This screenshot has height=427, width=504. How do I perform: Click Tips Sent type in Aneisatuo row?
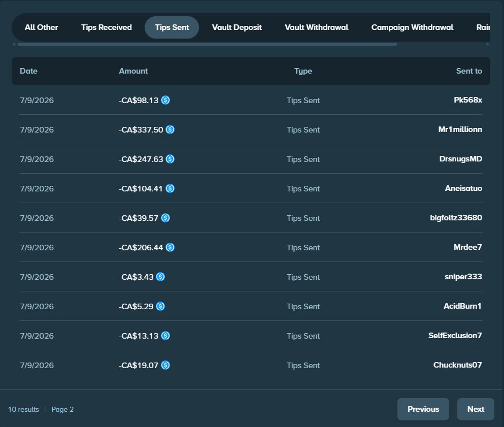pos(303,189)
